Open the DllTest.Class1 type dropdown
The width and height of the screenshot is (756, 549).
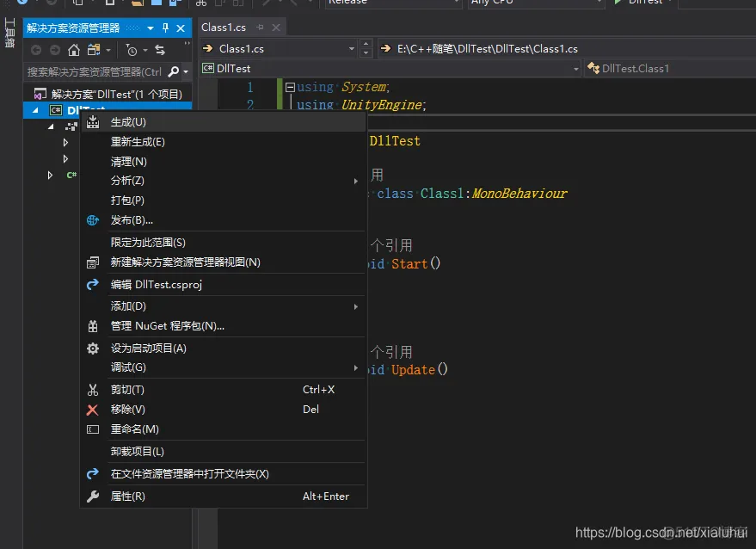(x=671, y=69)
